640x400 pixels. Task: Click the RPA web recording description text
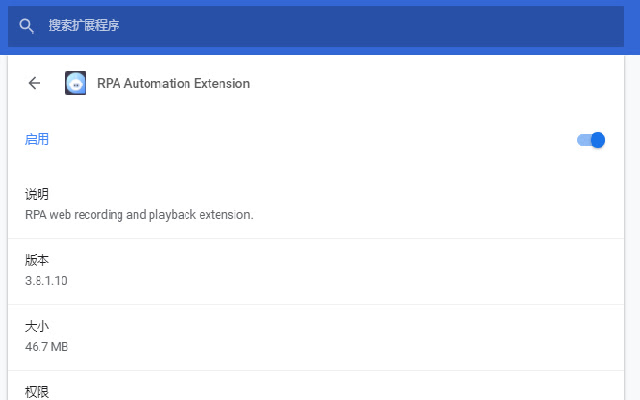[x=139, y=214]
